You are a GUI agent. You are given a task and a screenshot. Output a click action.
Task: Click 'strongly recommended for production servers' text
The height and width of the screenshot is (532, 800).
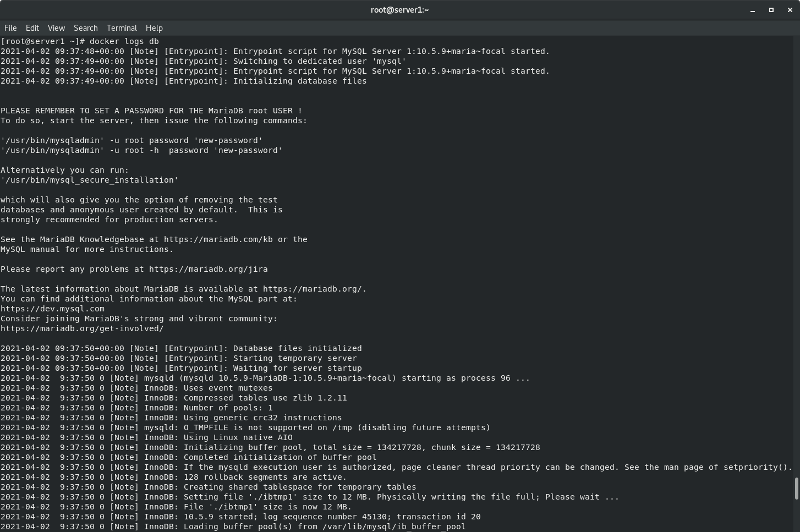pos(109,220)
